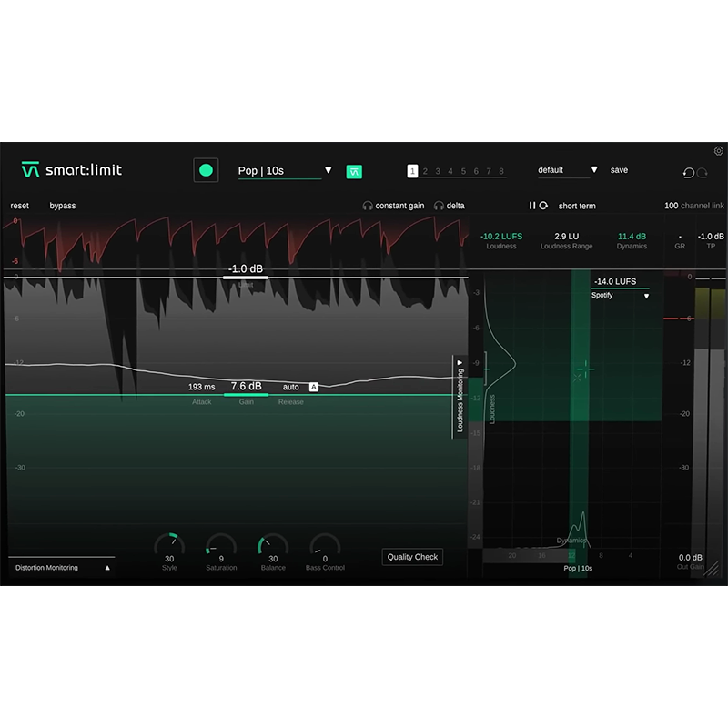
Task: Click the headphone icon next to delta
Action: pyautogui.click(x=439, y=205)
